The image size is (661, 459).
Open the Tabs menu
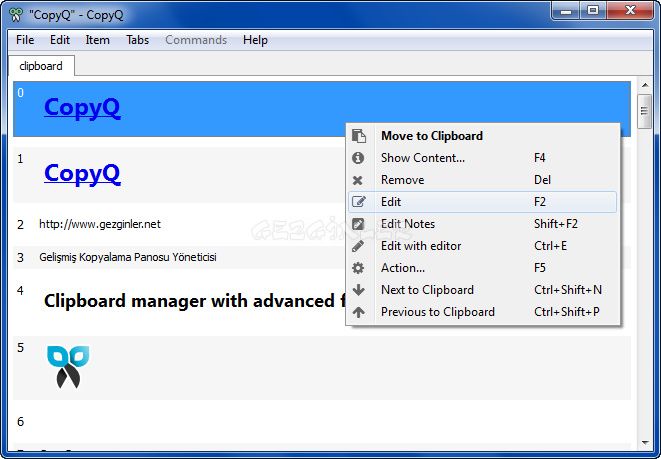(x=137, y=40)
